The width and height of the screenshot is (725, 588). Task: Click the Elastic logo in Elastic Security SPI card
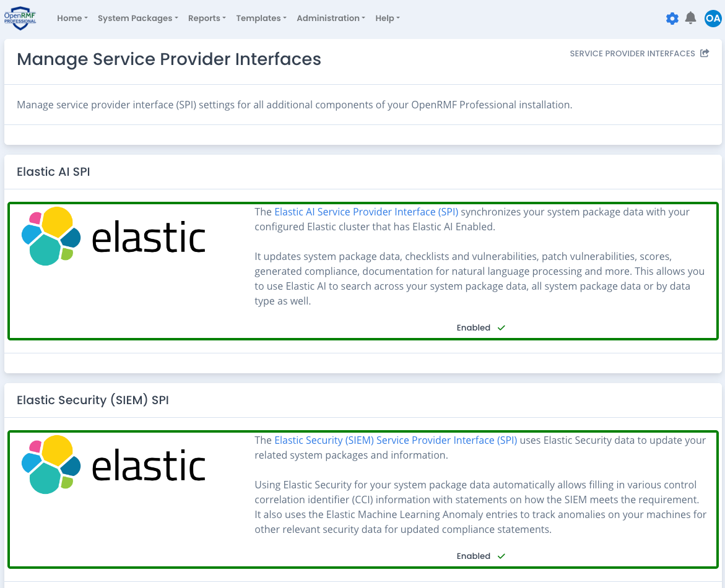114,465
